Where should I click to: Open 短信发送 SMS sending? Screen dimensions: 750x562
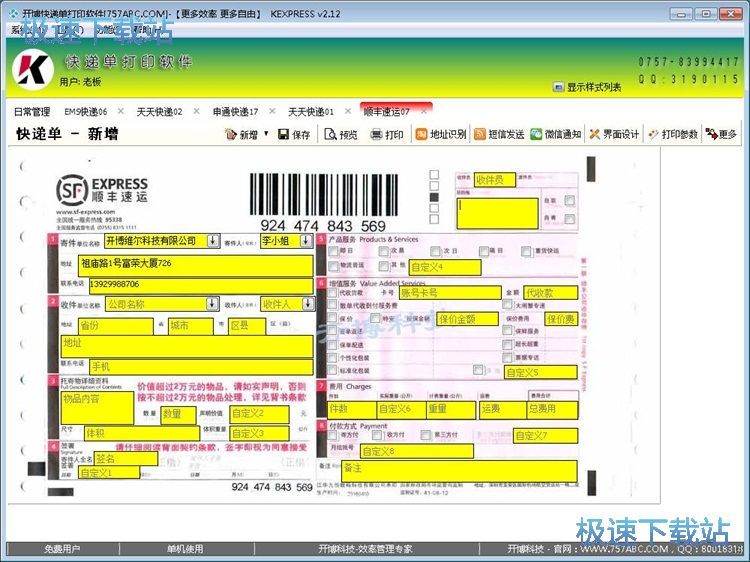pyautogui.click(x=499, y=134)
